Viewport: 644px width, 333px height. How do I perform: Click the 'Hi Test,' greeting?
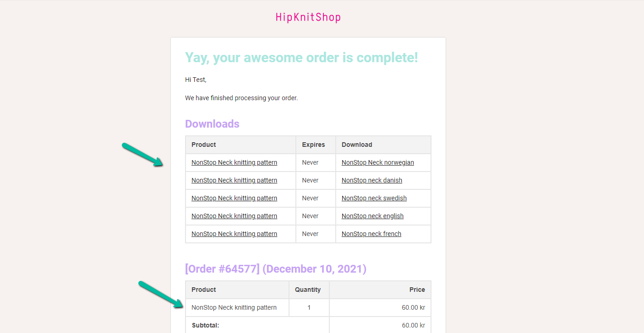[x=196, y=80]
